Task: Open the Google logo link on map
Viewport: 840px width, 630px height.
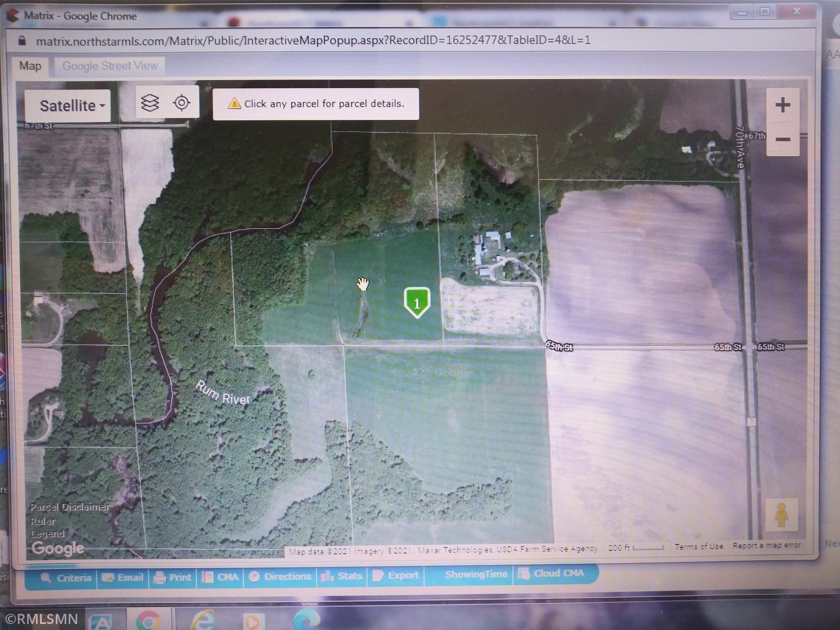Action: [x=58, y=548]
